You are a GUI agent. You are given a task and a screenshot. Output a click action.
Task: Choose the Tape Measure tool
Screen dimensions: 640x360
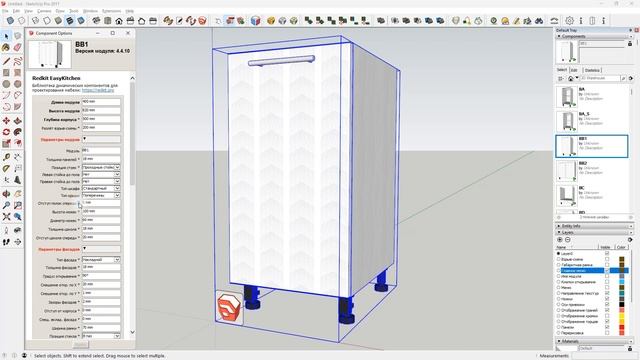6,157
